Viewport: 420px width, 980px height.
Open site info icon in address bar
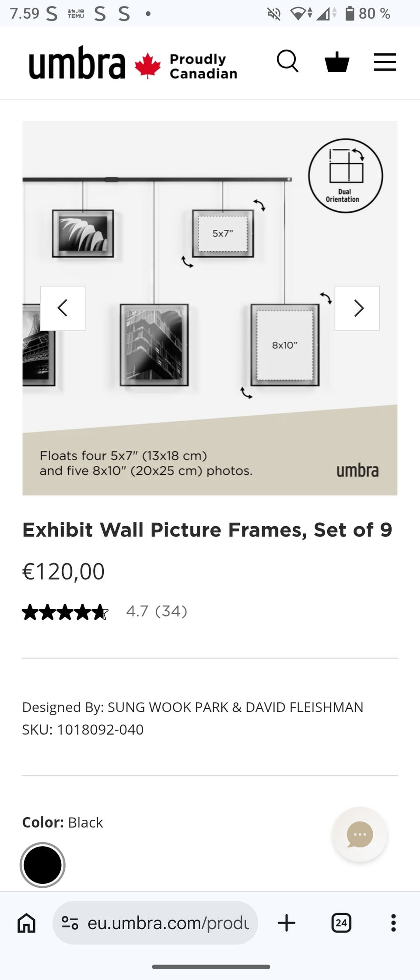(x=70, y=923)
